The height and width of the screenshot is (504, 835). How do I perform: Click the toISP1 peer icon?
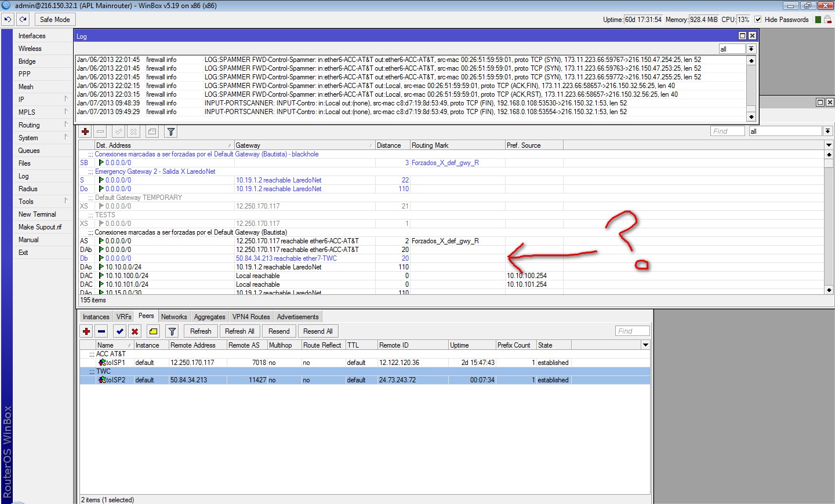pos(102,363)
